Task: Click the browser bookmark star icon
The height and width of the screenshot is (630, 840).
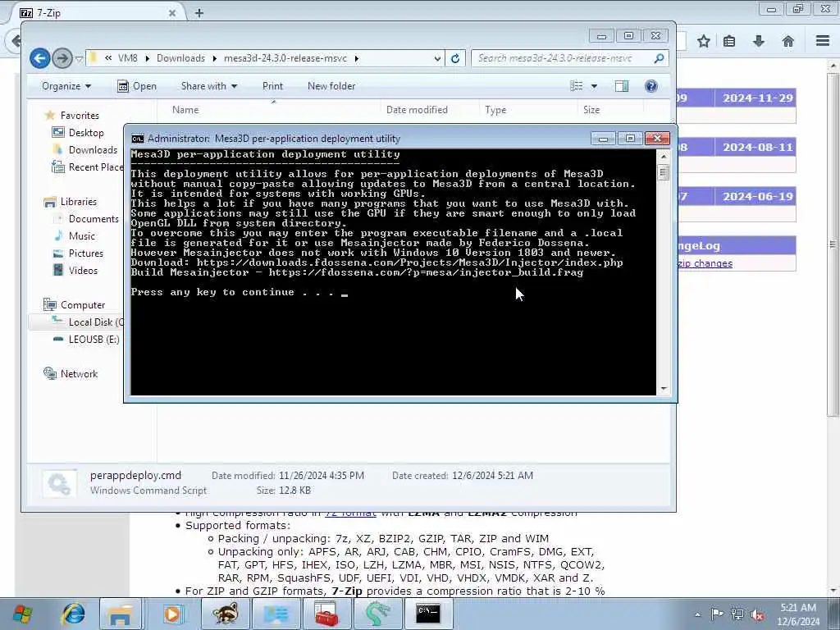Action: [703, 41]
